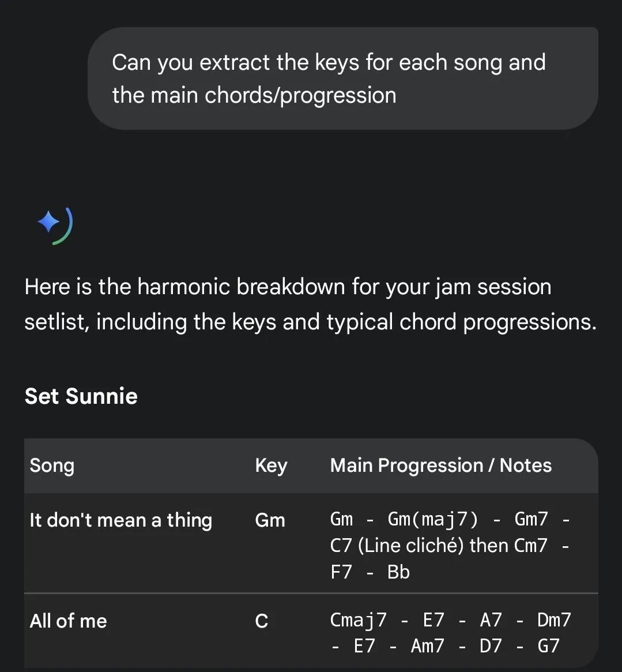Click the "C" entry in the Key column

click(x=262, y=621)
